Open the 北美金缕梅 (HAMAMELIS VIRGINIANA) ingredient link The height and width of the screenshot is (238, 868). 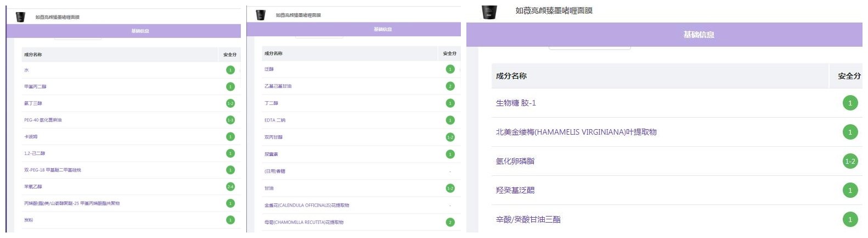(x=576, y=132)
